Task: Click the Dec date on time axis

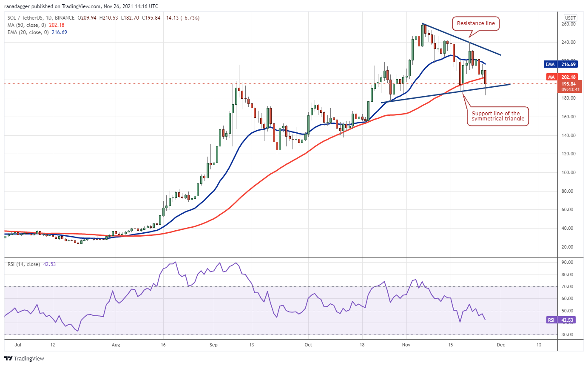Action: pos(501,345)
